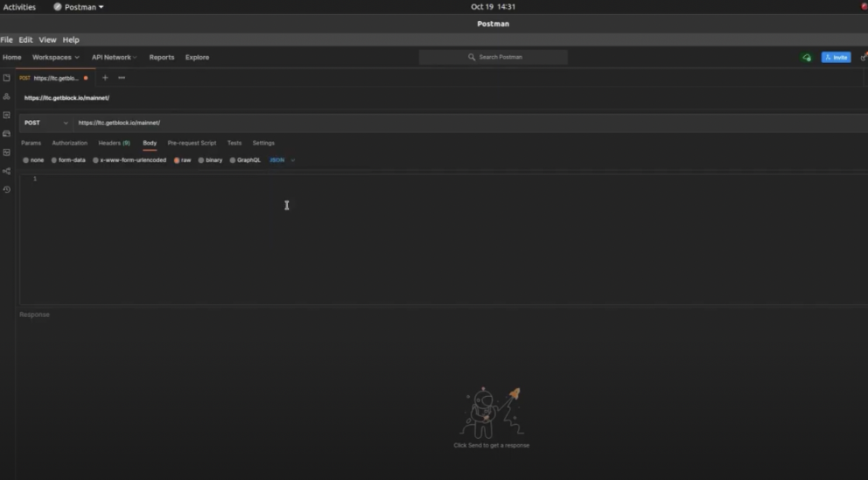
Task: Click the unsaved orange dot on request tab
Action: click(86, 78)
